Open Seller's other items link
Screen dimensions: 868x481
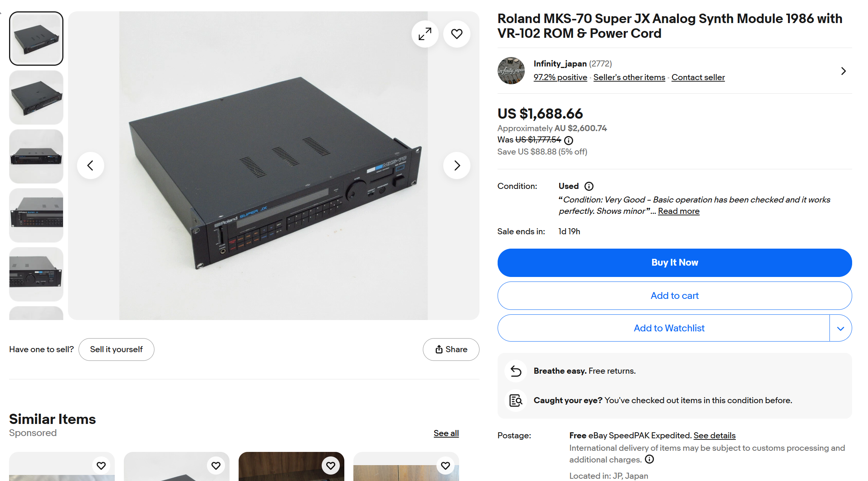click(x=629, y=77)
